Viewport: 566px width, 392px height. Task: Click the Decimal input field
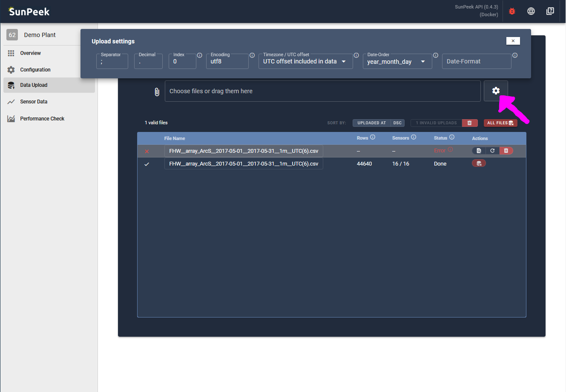(148, 61)
